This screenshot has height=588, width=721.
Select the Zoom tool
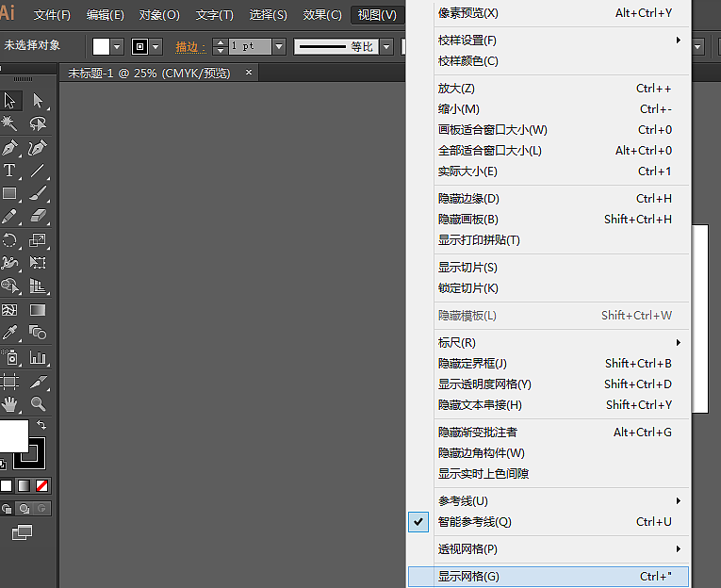tap(38, 404)
